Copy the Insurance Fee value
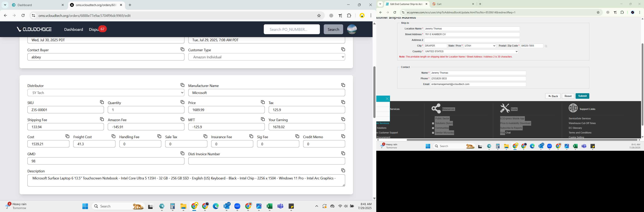 point(251,136)
